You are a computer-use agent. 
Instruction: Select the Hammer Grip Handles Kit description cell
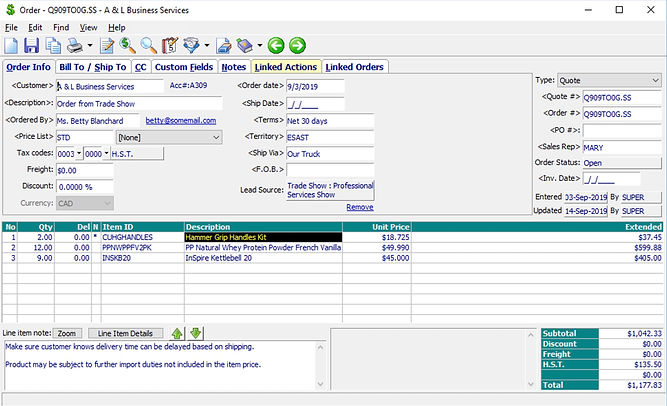[263, 237]
